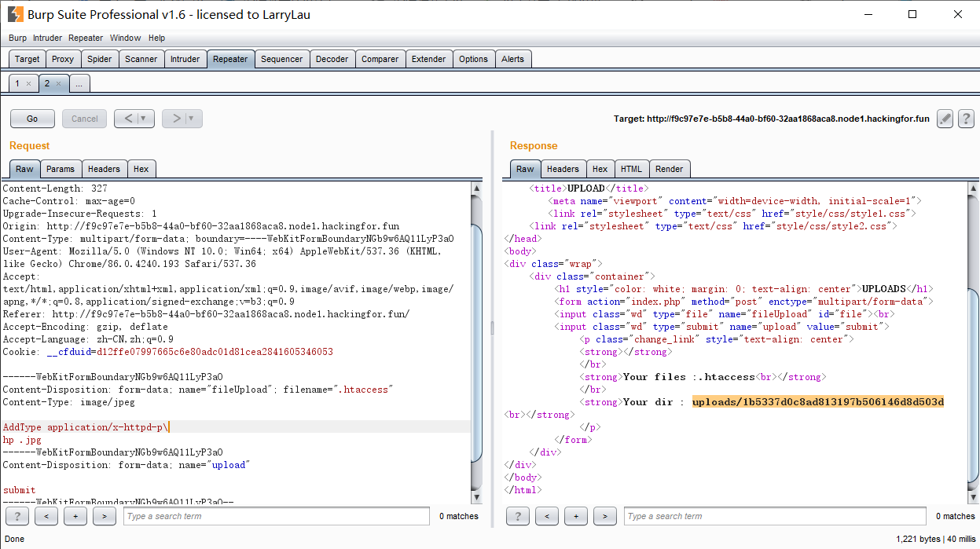This screenshot has height=549, width=980.
Task: Switch to the Target tab
Action: click(x=27, y=59)
